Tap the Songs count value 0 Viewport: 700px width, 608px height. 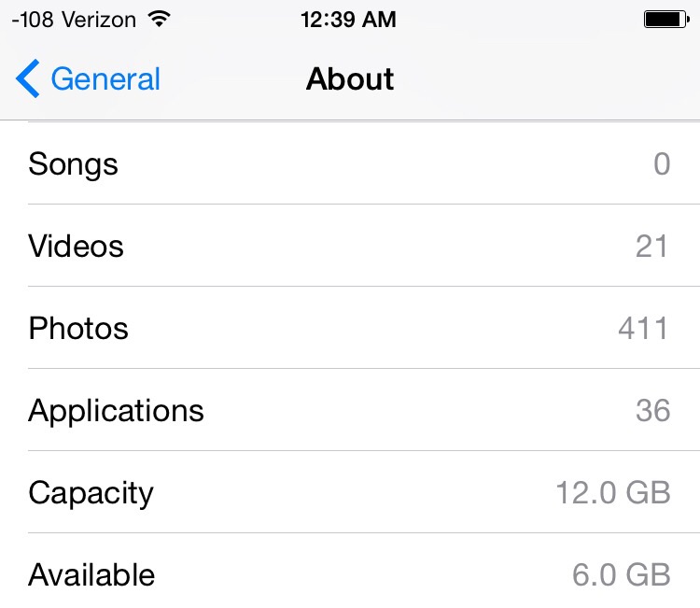pyautogui.click(x=662, y=163)
